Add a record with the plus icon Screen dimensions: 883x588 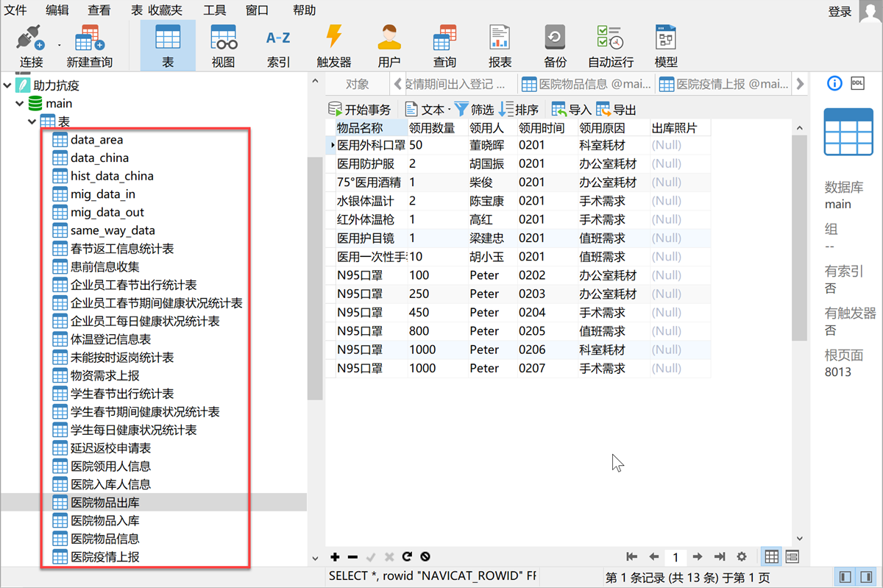(x=335, y=557)
